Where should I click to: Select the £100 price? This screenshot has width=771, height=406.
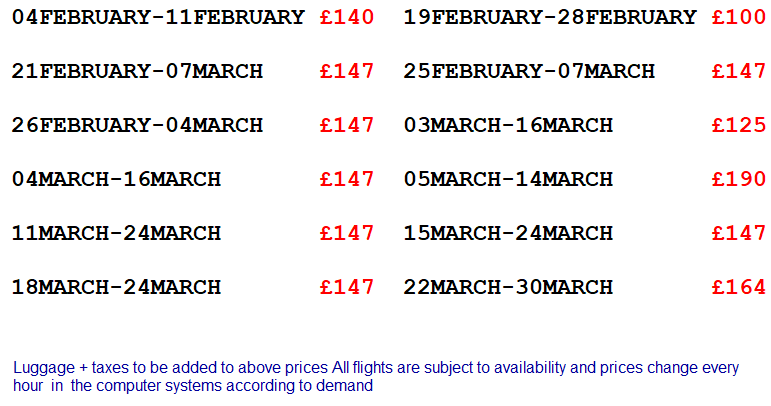738,17
